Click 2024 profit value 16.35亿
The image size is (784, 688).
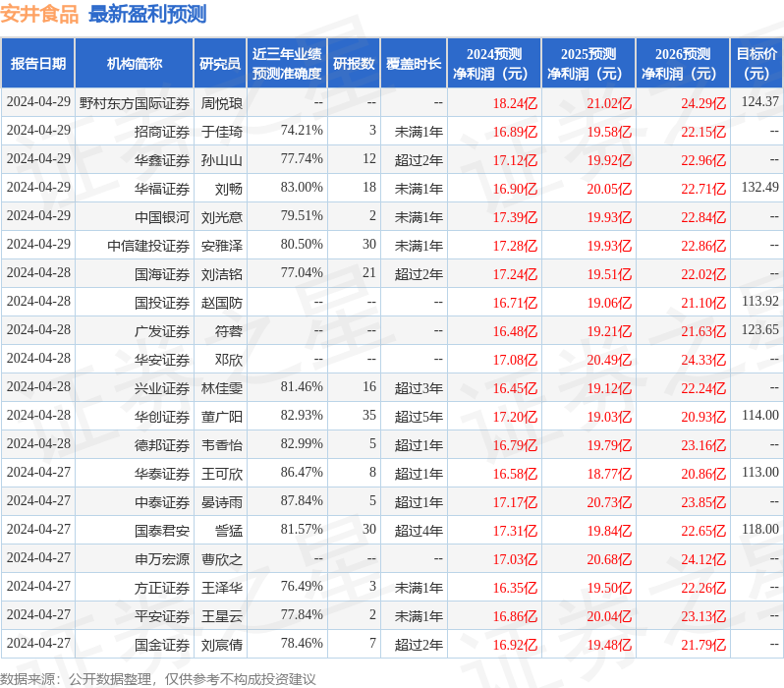pos(515,588)
